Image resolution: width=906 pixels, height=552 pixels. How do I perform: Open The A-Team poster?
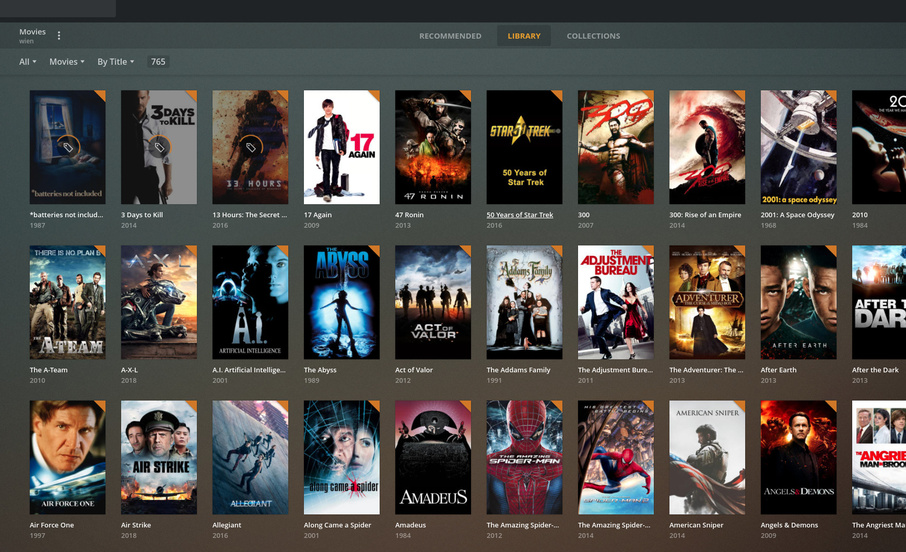coord(68,302)
